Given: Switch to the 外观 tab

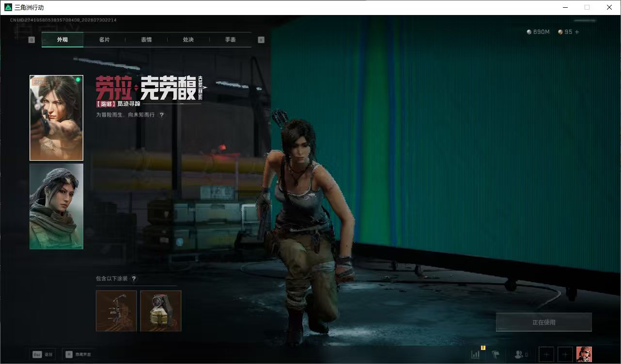Looking at the screenshot, I should point(62,40).
